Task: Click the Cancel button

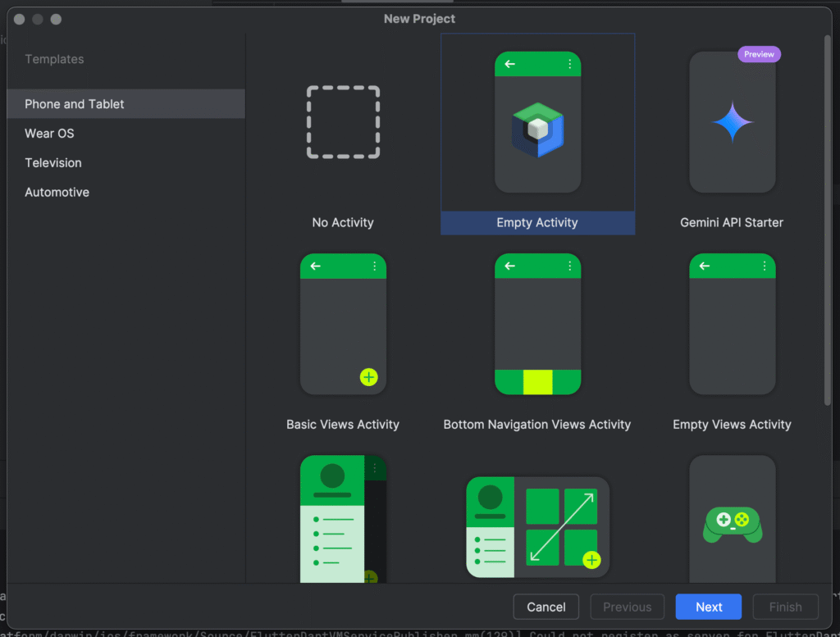Action: (546, 607)
